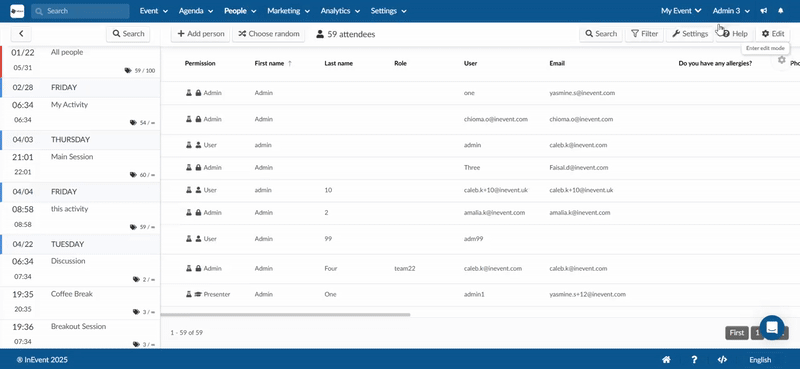Image resolution: width=800 pixels, height=369 pixels.
Task: Change language from English in footer
Action: coord(760,360)
